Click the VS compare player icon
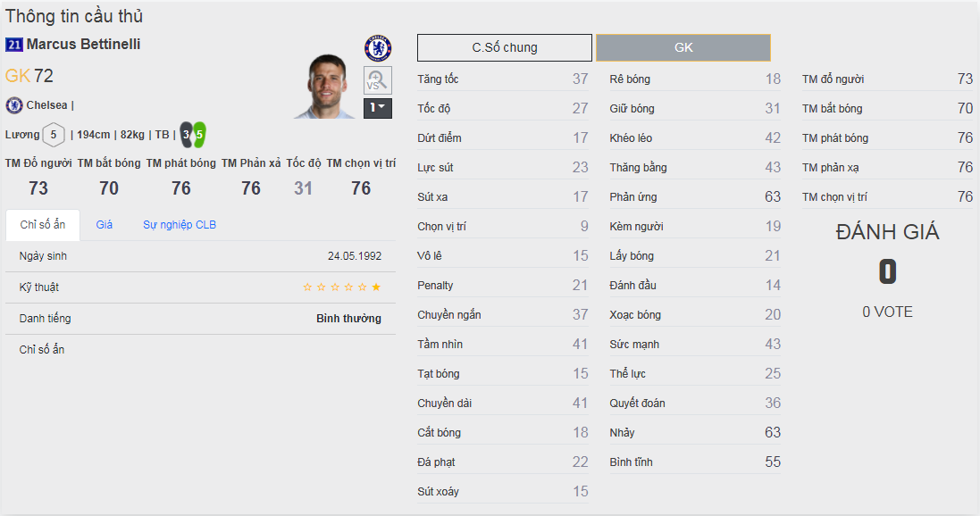Screen dimensions: 980x516 377,80
